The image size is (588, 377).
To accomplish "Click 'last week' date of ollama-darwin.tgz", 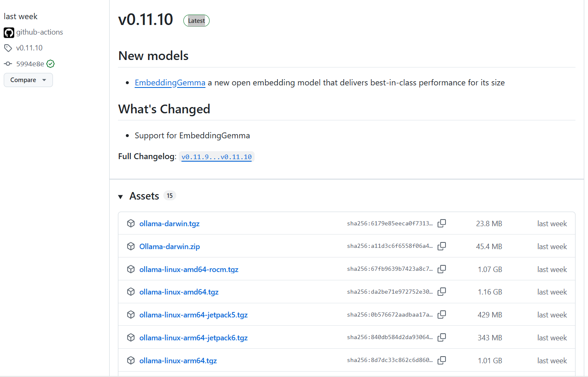I will (x=552, y=224).
